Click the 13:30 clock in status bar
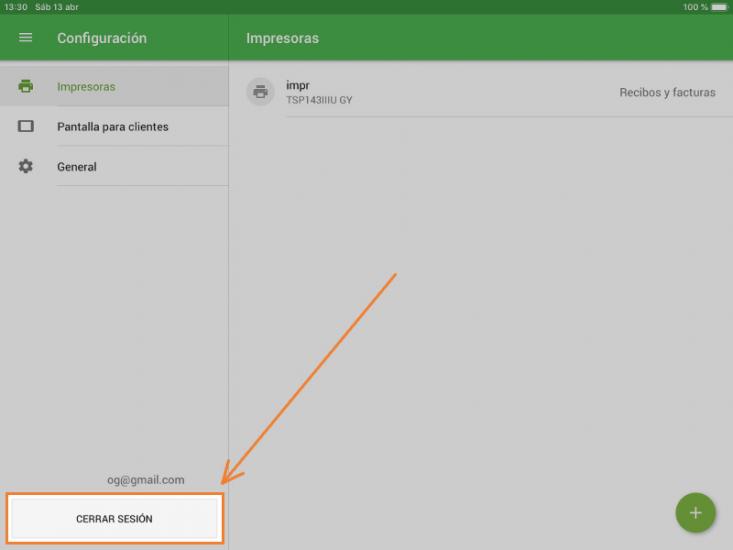 tap(16, 7)
